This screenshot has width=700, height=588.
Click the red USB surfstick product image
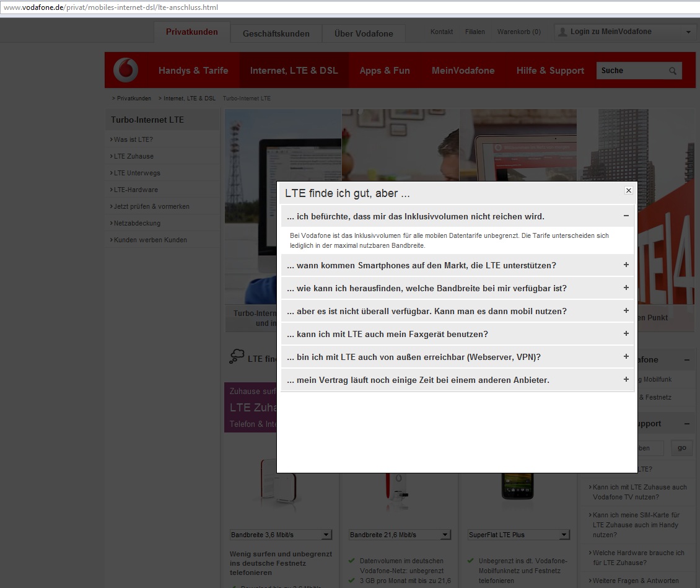pos(397,488)
